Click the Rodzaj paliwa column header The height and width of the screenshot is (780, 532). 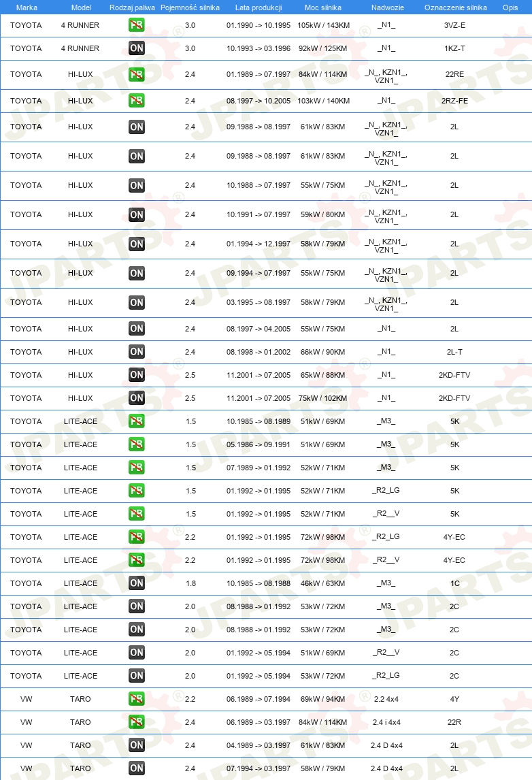pos(132,7)
